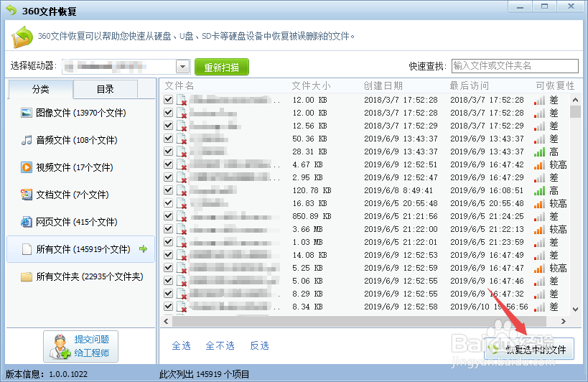The image size is (588, 382).
Task: Click the quick search input field
Action: pyautogui.click(x=515, y=66)
